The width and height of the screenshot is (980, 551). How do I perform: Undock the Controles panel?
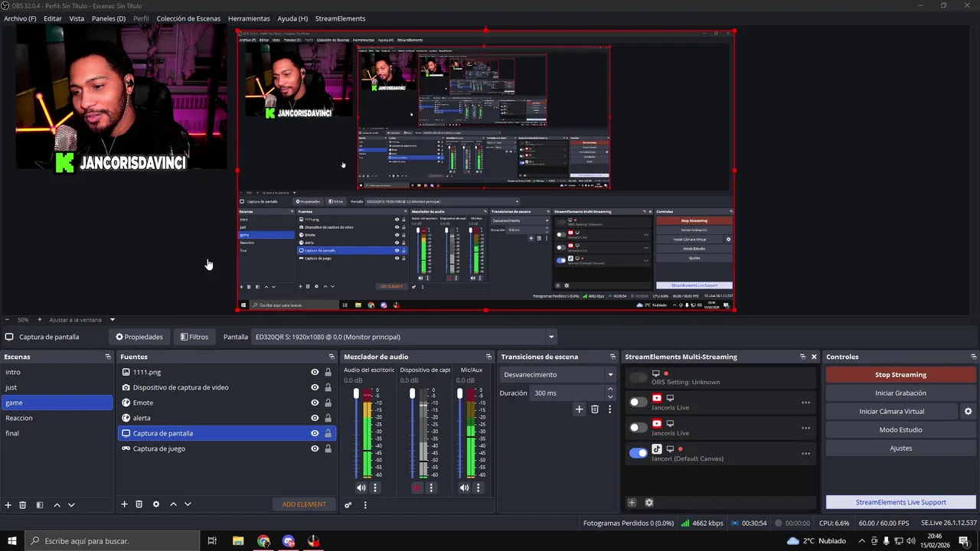pyautogui.click(x=973, y=357)
